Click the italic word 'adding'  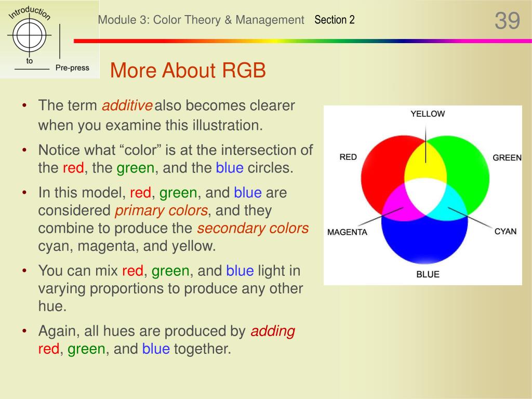point(273,331)
